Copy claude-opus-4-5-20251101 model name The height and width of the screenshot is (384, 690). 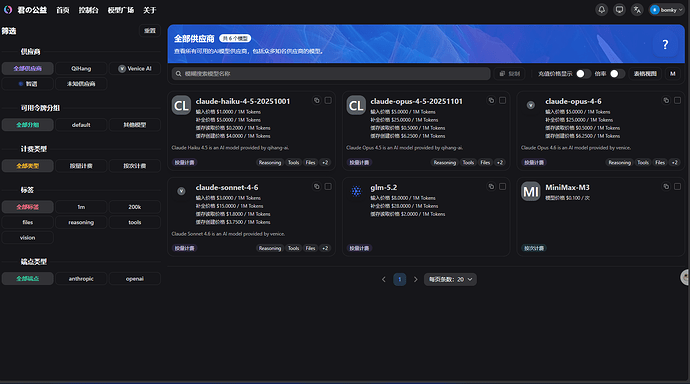point(491,101)
